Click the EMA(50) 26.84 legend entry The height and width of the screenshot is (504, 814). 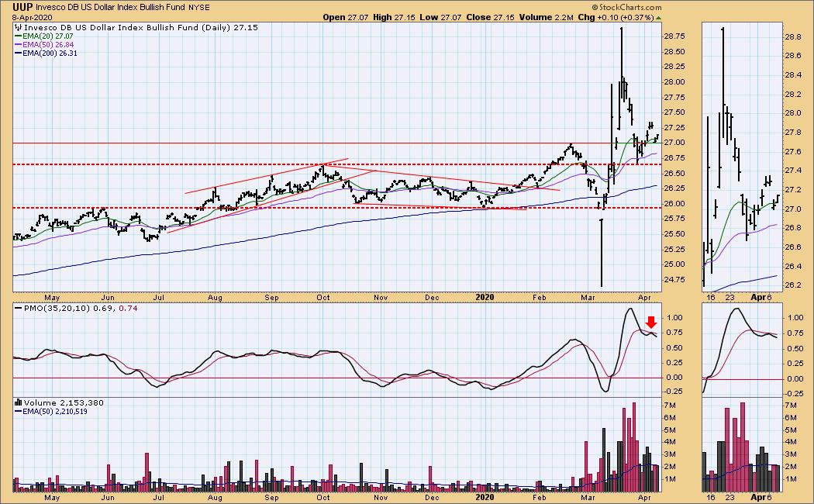pos(48,45)
